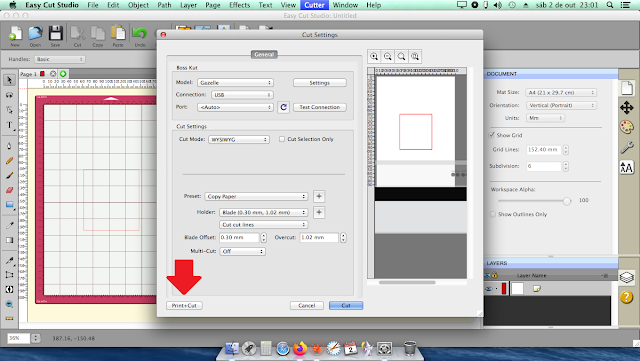Select the Pencil drawing tool
Screen dimensions: 640x361
pos(9,160)
